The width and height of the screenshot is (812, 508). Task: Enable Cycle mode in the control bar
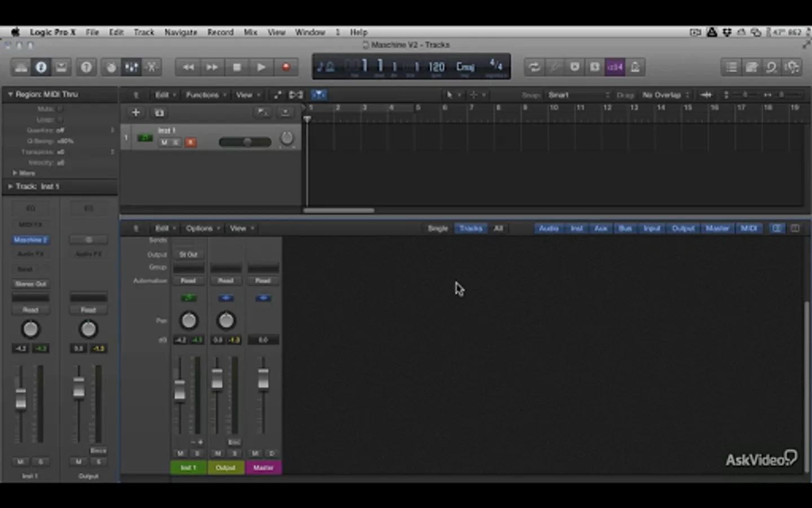(533, 67)
